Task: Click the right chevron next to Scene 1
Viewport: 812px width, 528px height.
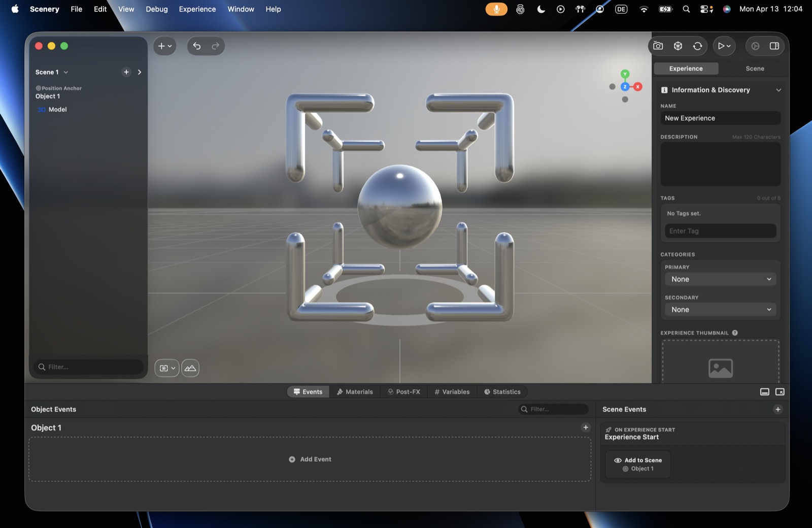Action: [140, 72]
